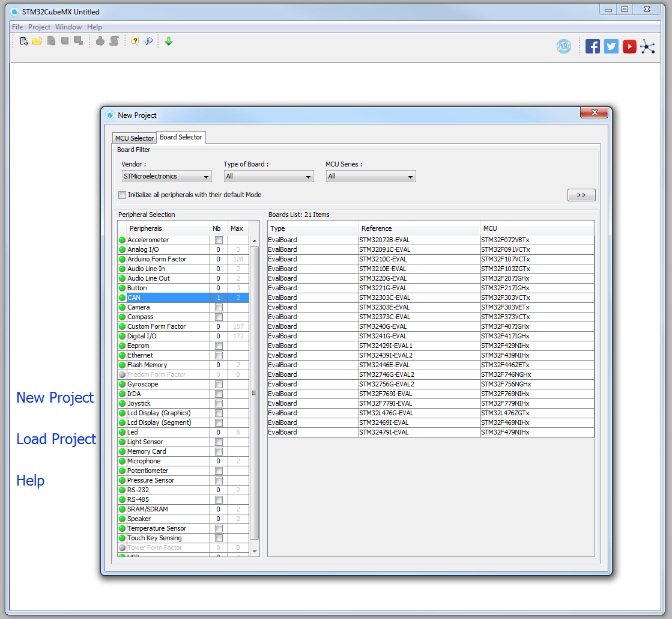Open the Facebook icon link
Image resolution: width=672 pixels, height=619 pixels.
[593, 46]
